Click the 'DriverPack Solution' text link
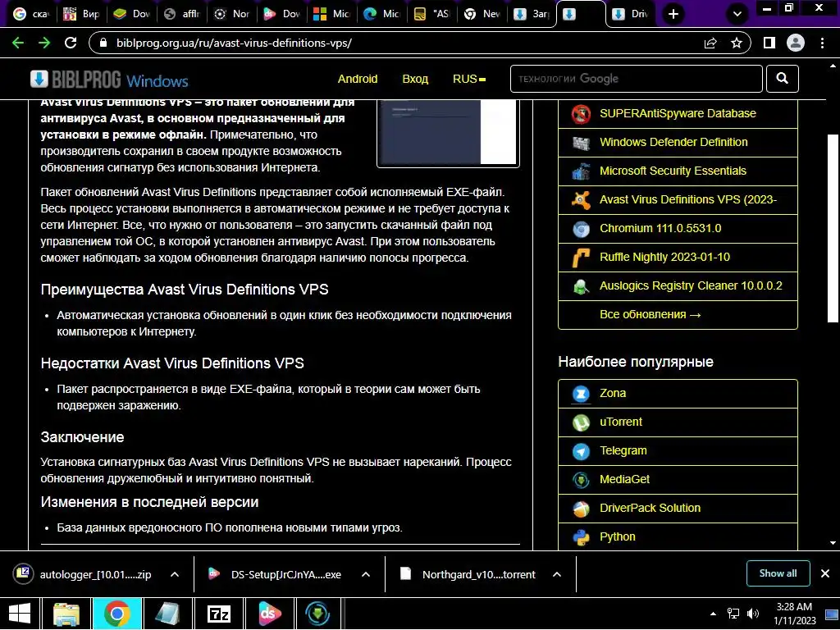This screenshot has width=840, height=630. pyautogui.click(x=650, y=508)
